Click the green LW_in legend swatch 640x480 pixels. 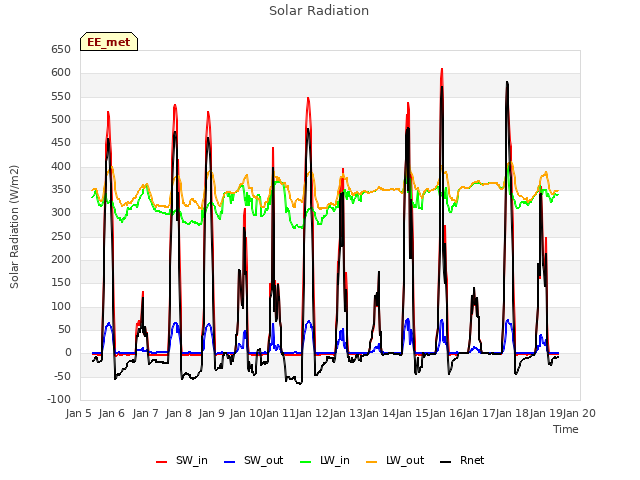coord(306,462)
